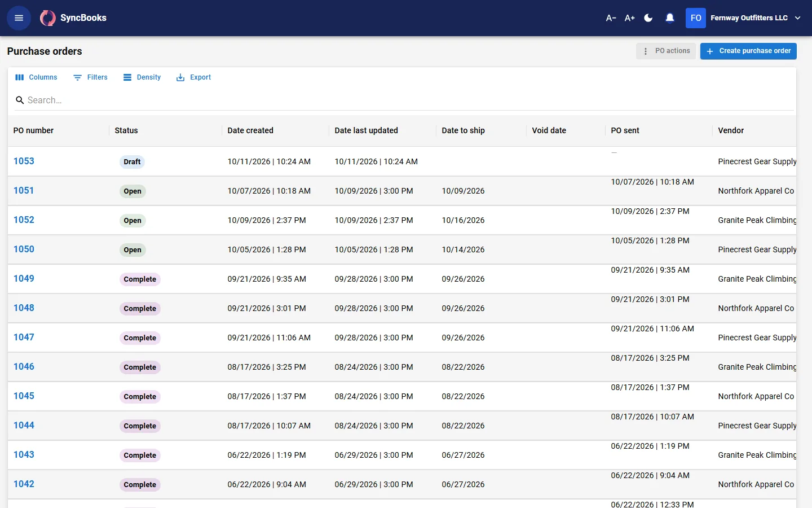Sort by PO sent column
812x508 pixels.
625,130
